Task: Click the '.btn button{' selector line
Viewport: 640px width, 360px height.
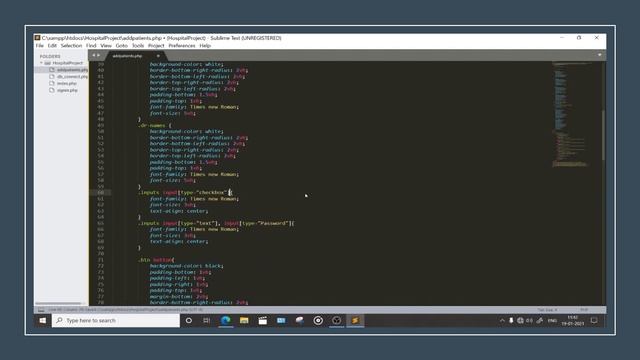Action: click(x=156, y=260)
